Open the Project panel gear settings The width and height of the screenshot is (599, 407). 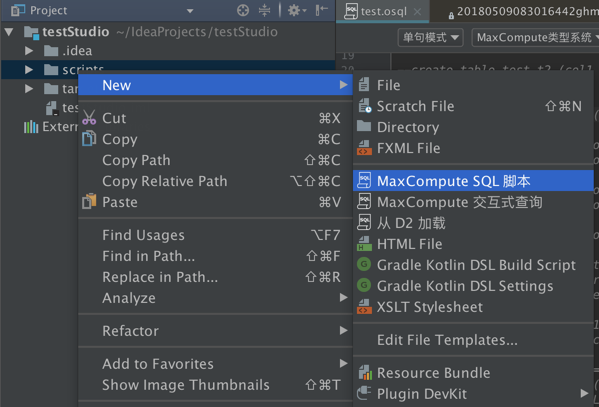(x=296, y=10)
